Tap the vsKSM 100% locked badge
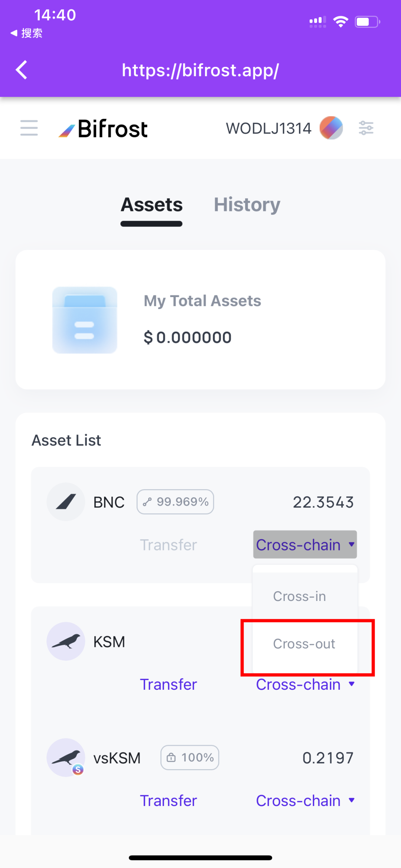401x868 pixels. [190, 757]
